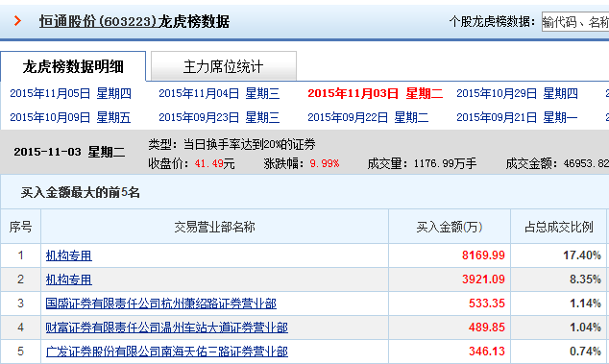Switch to 龙虎榜数据明细 tab

(x=73, y=66)
